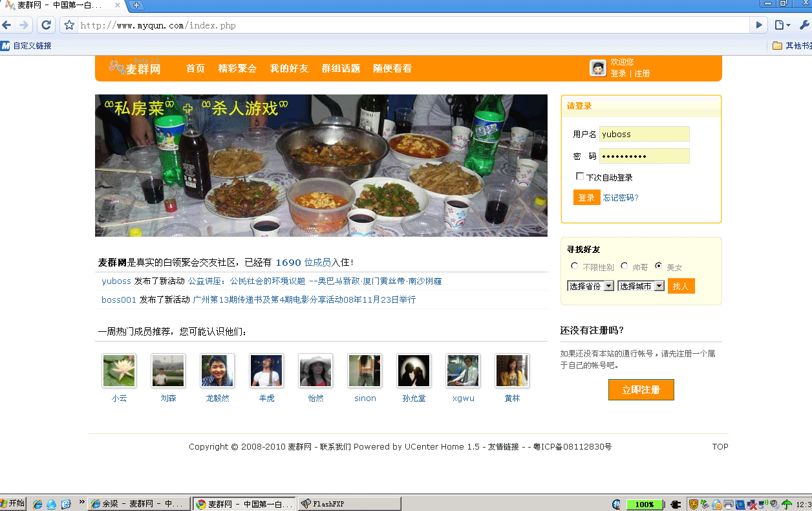
Task: Open the 公益讲座 activity link
Action: click(x=315, y=281)
